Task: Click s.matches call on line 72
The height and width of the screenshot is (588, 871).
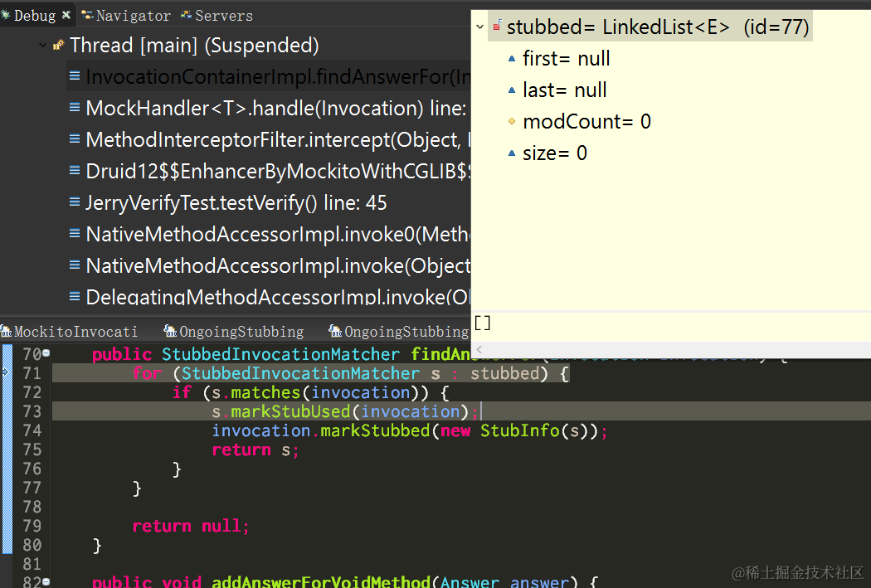Action: (x=255, y=392)
